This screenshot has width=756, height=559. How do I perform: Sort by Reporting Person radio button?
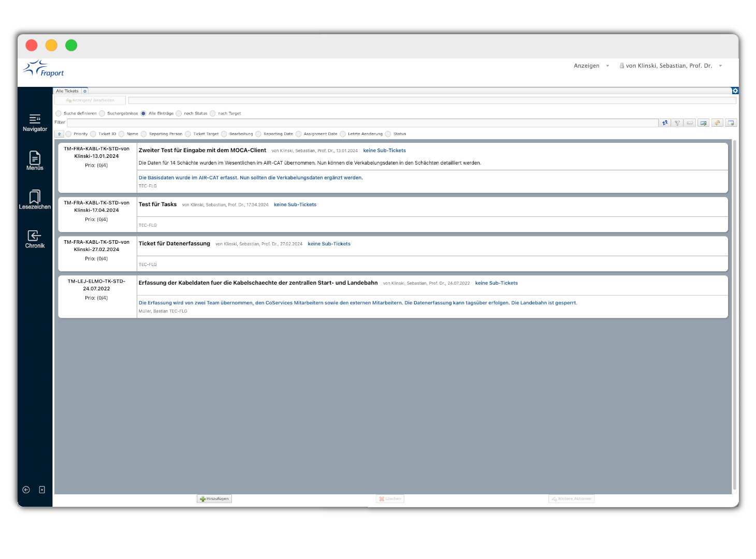[x=144, y=134]
